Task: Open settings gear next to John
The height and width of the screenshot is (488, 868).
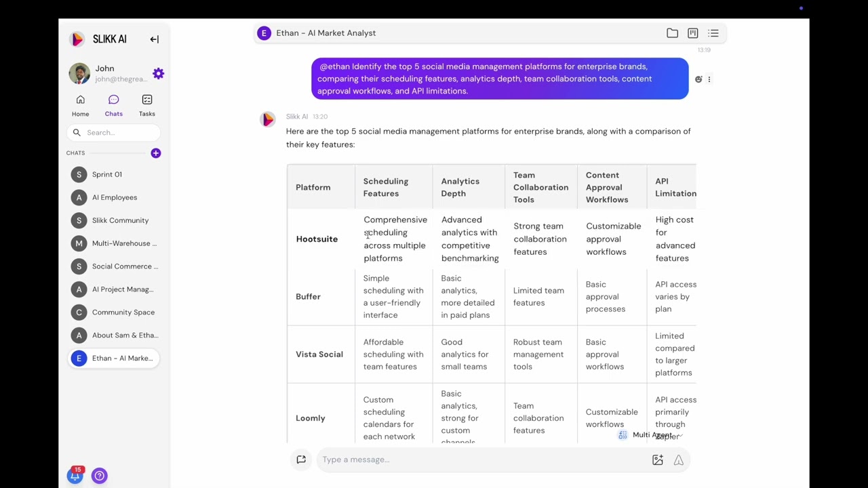Action: point(158,73)
